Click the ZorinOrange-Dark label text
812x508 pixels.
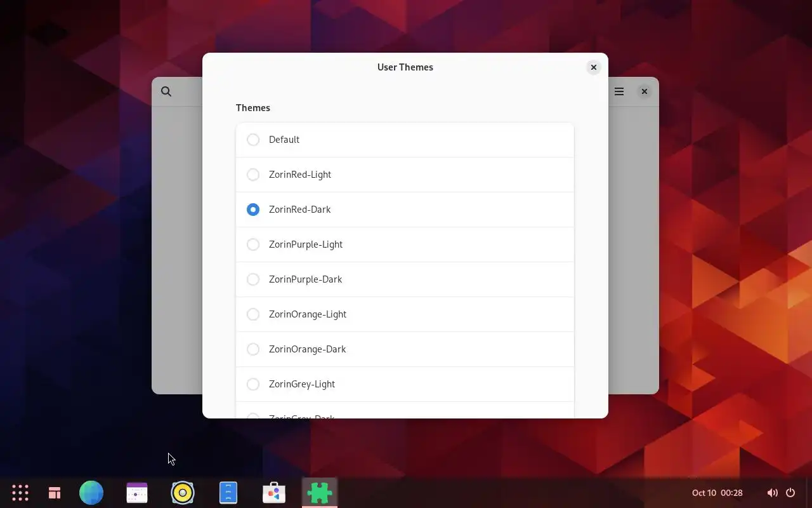[x=307, y=349]
